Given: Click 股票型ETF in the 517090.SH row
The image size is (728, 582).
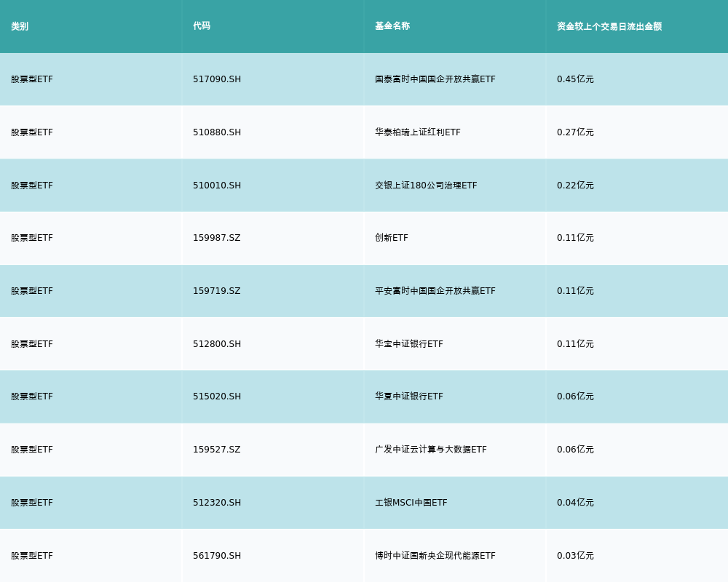Looking at the screenshot, I should tap(32, 79).
